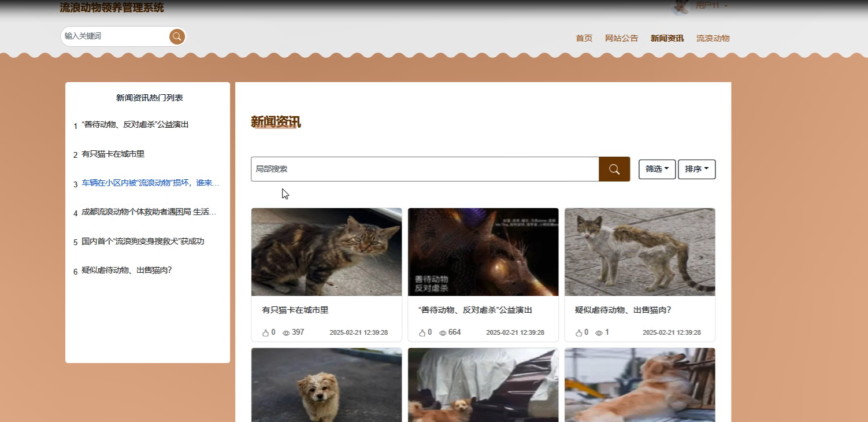This screenshot has width=868, height=422.
Task: Open the dog beside covered car thumbnail
Action: (x=483, y=385)
